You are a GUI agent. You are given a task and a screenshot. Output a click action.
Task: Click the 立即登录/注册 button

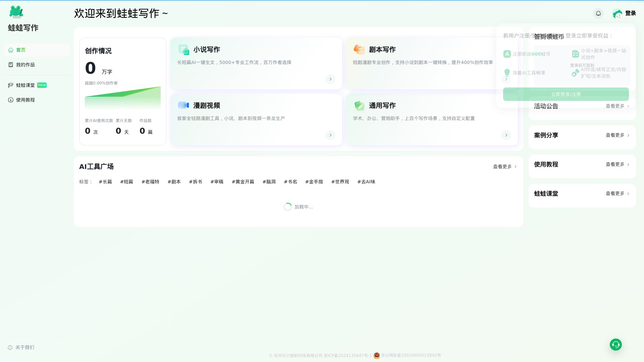click(x=566, y=94)
